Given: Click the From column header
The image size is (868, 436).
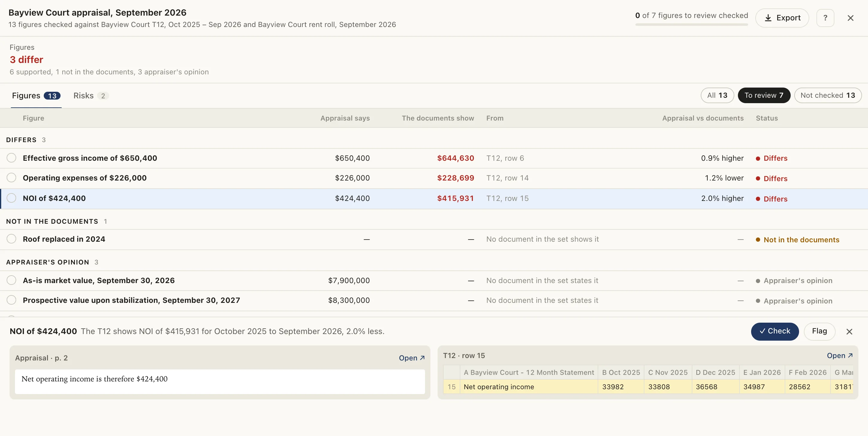Looking at the screenshot, I should click(495, 118).
